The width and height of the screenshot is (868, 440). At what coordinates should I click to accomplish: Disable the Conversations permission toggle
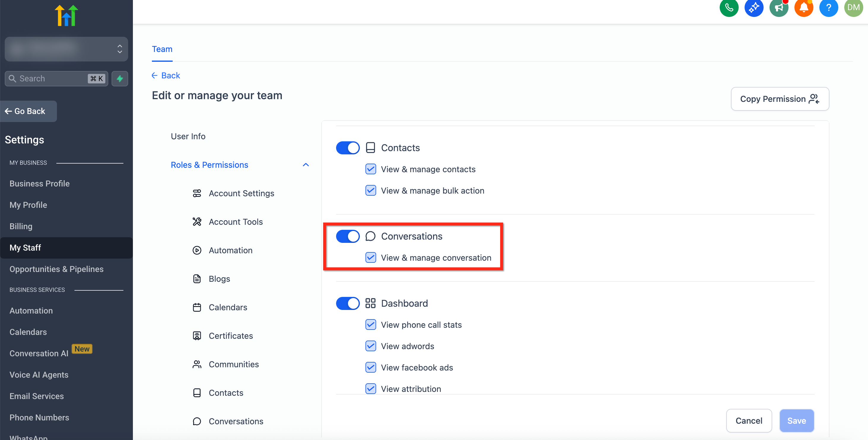347,236
